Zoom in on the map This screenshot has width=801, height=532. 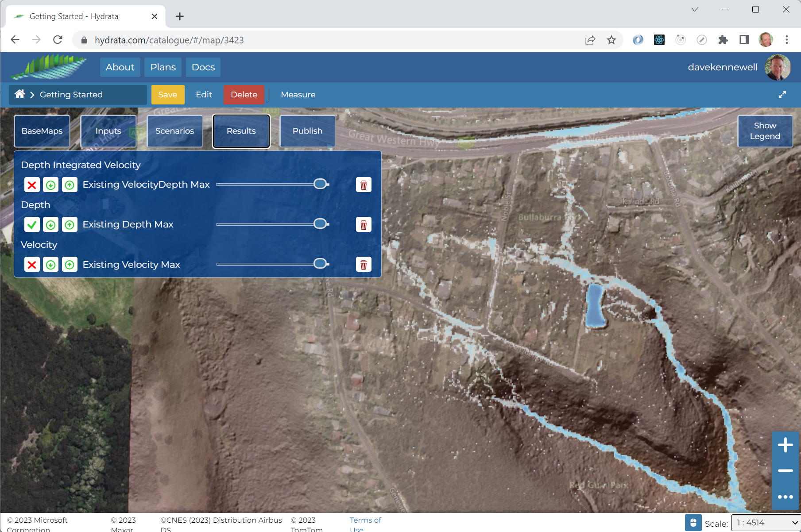click(x=785, y=445)
